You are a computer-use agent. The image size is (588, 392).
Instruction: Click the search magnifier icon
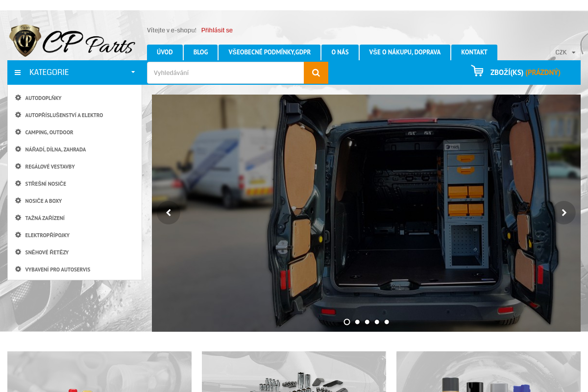315,72
